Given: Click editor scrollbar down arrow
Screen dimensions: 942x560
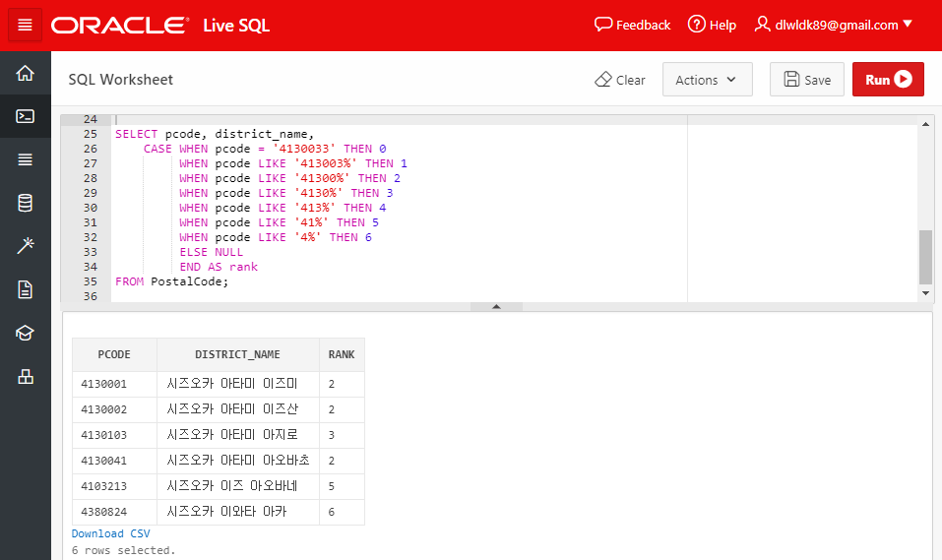Looking at the screenshot, I should point(925,293).
